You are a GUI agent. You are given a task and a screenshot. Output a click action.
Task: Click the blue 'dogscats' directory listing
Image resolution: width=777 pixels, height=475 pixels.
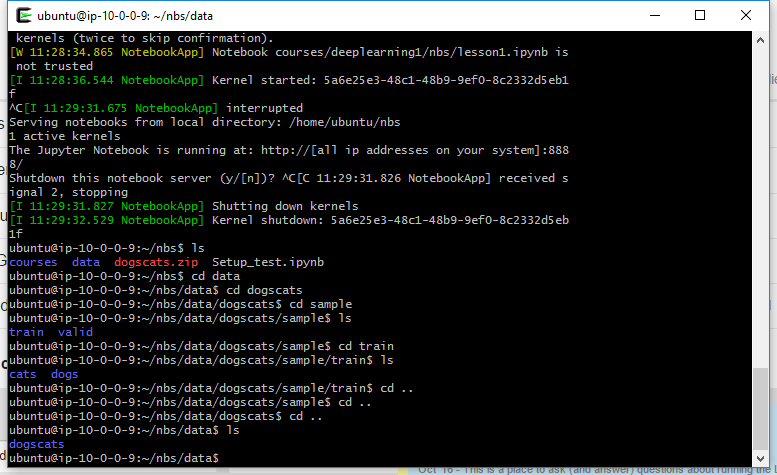(37, 444)
